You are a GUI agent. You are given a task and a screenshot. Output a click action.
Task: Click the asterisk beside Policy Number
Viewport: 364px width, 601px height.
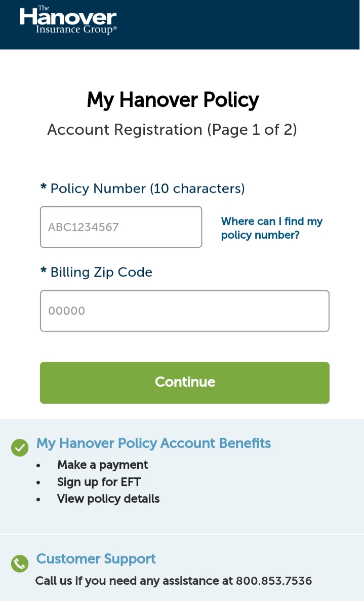(44, 186)
